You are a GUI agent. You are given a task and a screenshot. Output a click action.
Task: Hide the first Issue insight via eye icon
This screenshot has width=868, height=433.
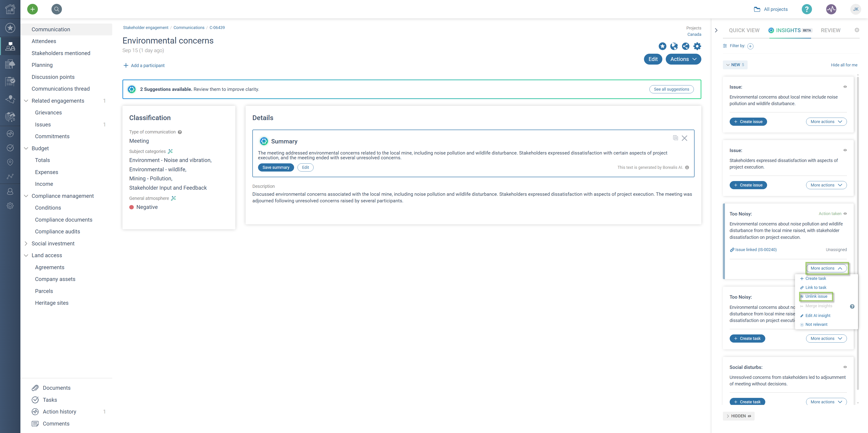845,87
